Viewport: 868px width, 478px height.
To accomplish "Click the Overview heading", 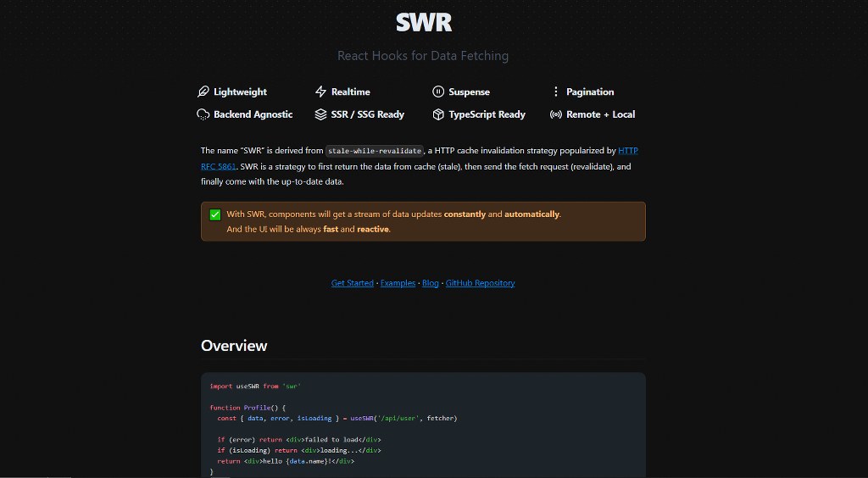I will (234, 346).
